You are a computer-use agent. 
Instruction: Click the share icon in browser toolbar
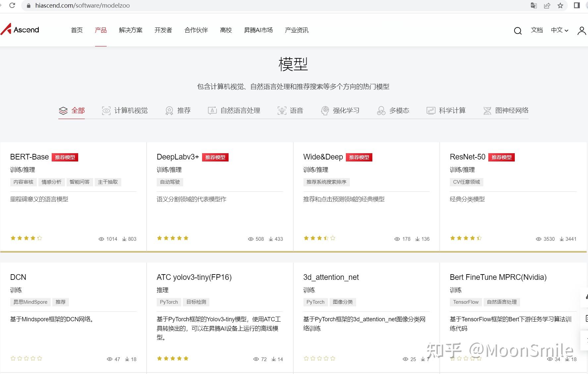click(x=547, y=5)
